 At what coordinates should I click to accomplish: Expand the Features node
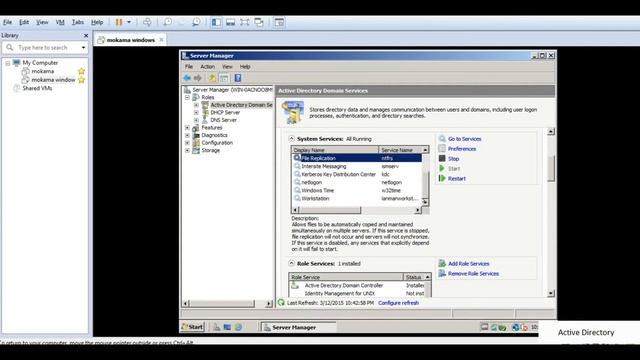[187, 128]
